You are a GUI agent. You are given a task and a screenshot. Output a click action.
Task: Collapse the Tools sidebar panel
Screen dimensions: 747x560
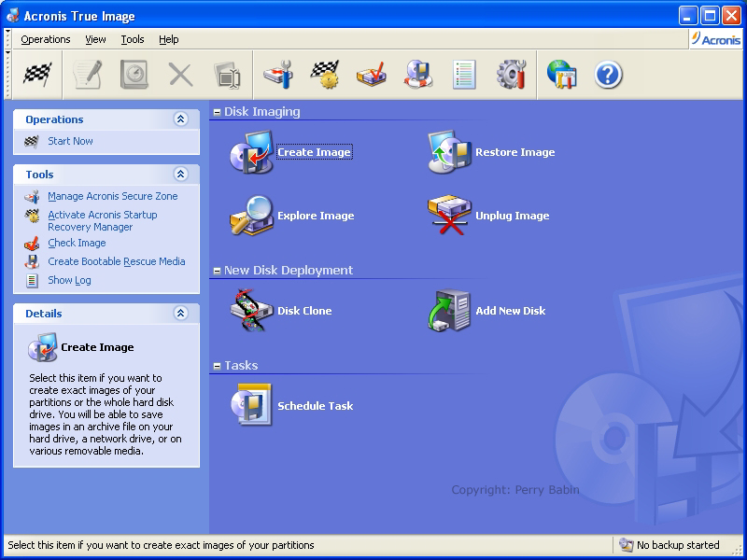point(180,175)
